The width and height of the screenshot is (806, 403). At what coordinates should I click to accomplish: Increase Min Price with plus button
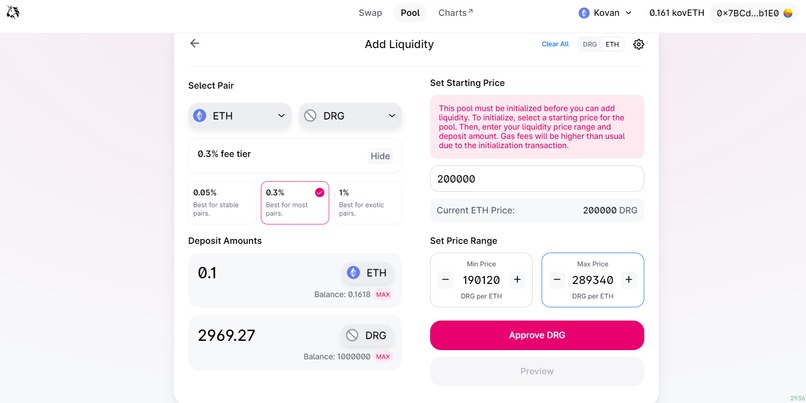517,280
